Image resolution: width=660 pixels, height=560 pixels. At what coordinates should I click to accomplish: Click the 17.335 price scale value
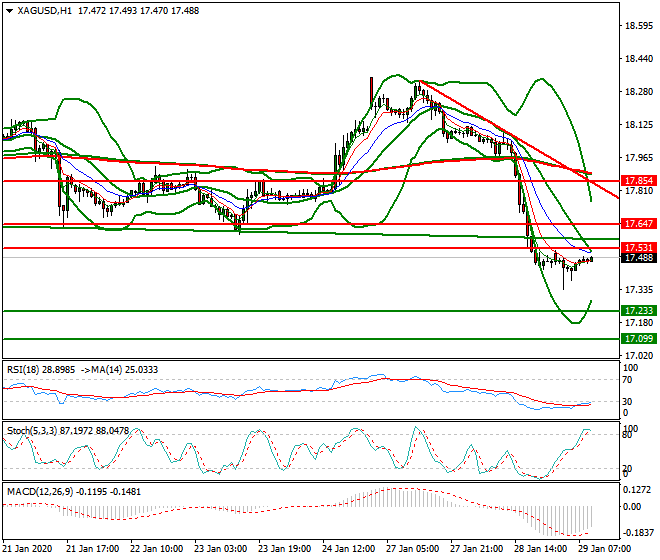tap(639, 290)
